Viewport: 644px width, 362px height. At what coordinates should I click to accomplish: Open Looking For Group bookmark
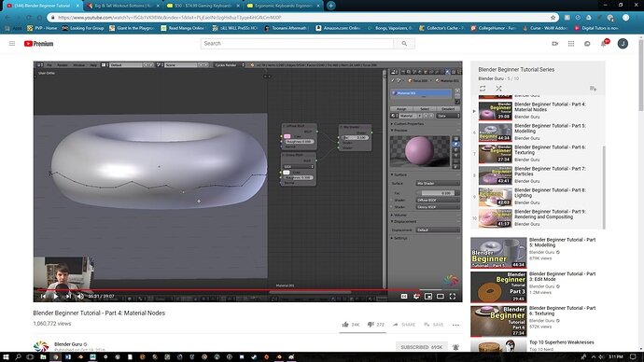coord(83,28)
